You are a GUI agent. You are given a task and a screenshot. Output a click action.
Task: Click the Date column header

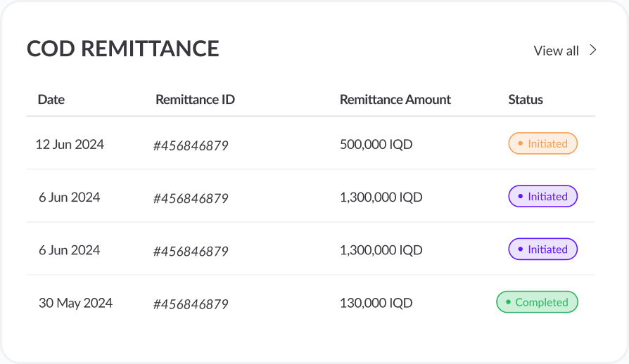click(x=51, y=99)
